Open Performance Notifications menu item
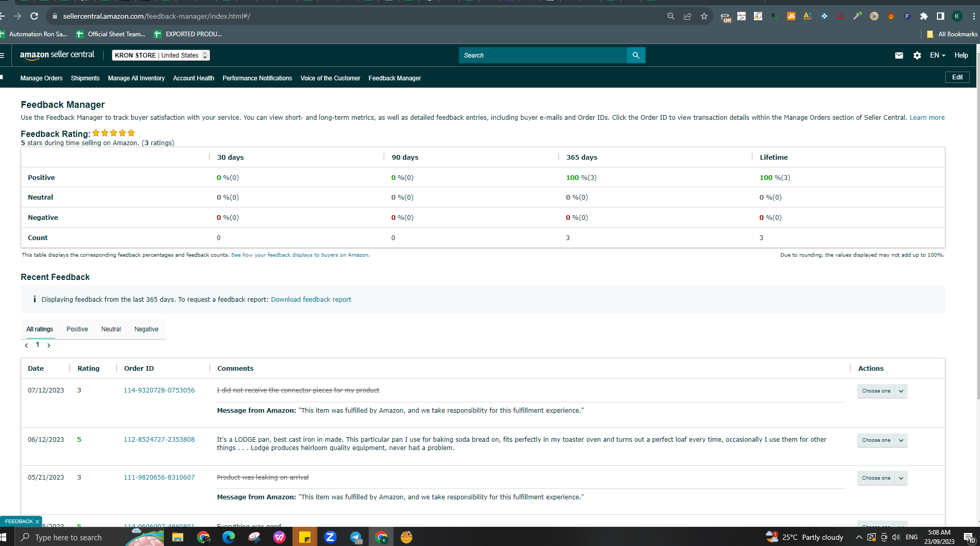Viewport: 980px width, 546px height. 257,78
